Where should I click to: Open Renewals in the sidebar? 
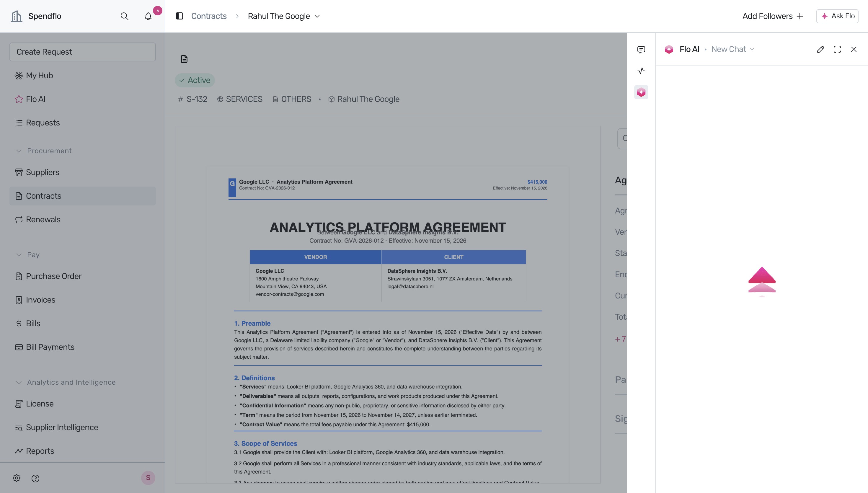(83, 219)
